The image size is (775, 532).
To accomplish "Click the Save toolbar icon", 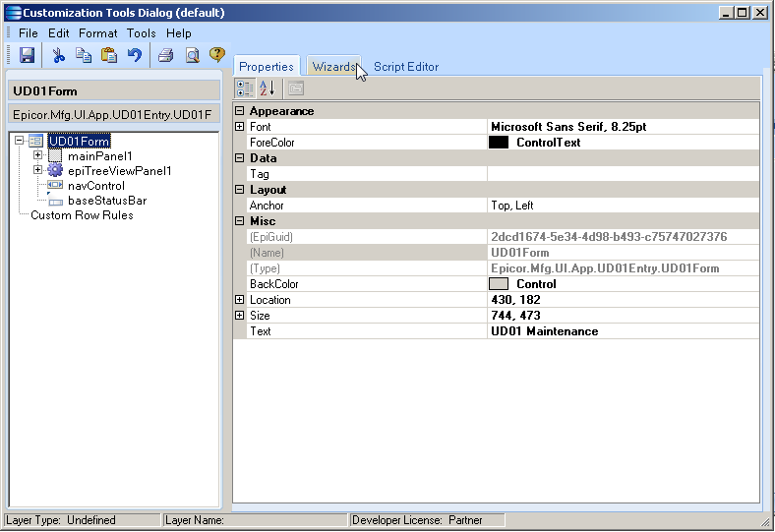I will pos(27,55).
